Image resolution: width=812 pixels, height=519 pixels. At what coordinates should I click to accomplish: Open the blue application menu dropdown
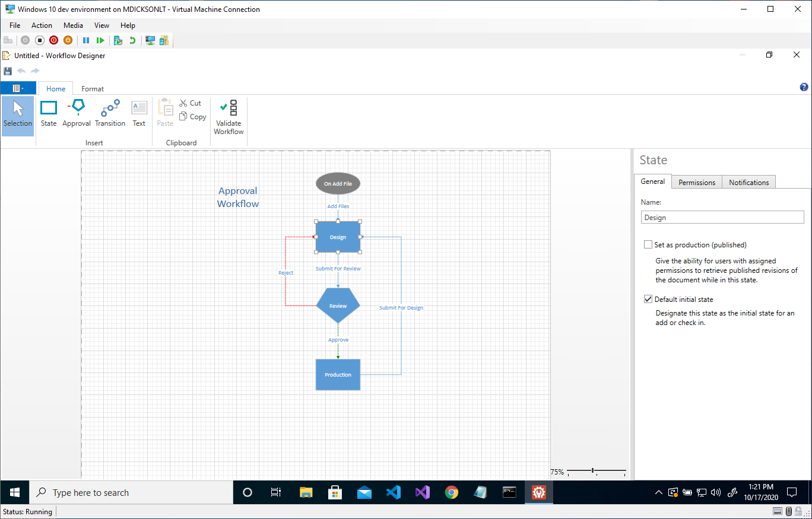[18, 88]
